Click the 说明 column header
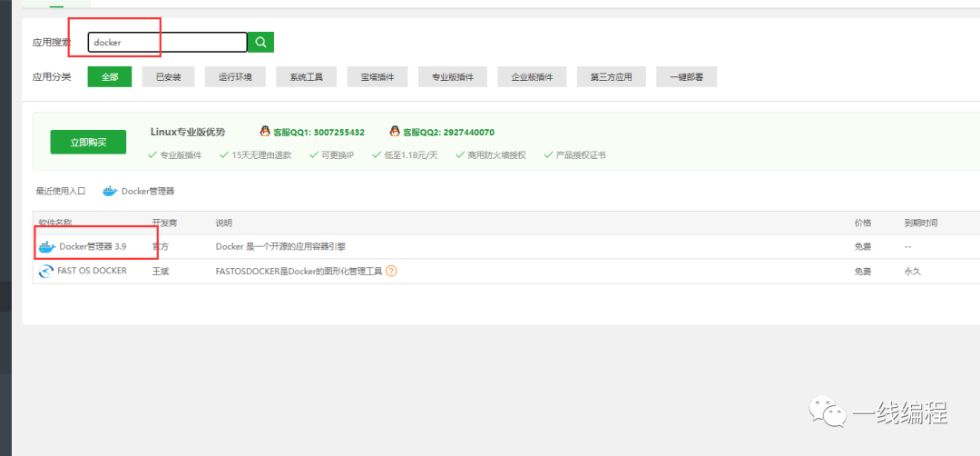Image resolution: width=980 pixels, height=456 pixels. click(x=224, y=223)
